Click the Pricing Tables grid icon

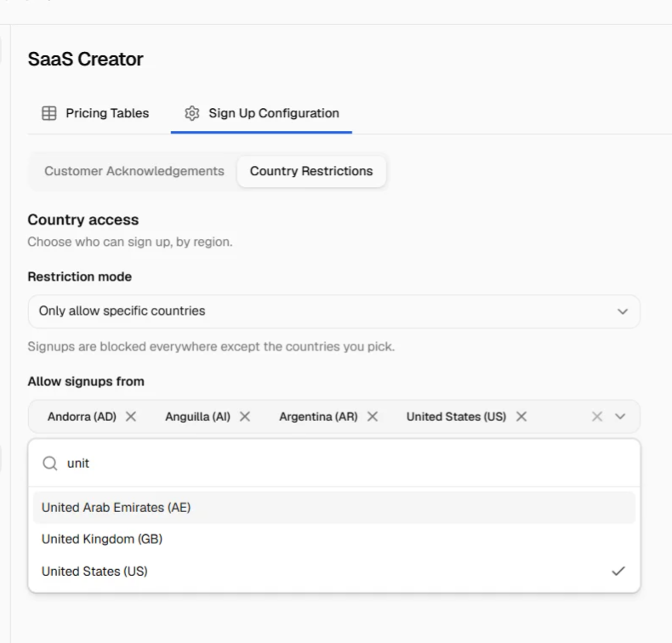coord(48,113)
